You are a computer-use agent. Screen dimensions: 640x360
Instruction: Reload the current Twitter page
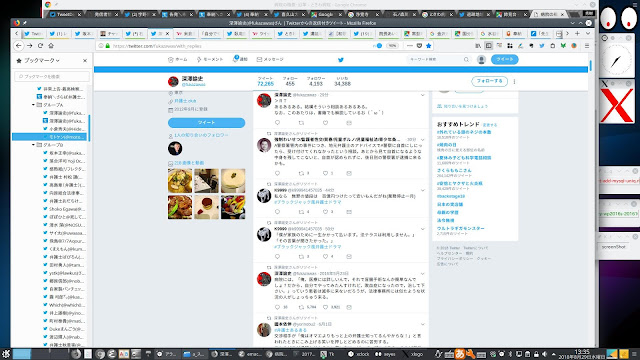point(40,46)
